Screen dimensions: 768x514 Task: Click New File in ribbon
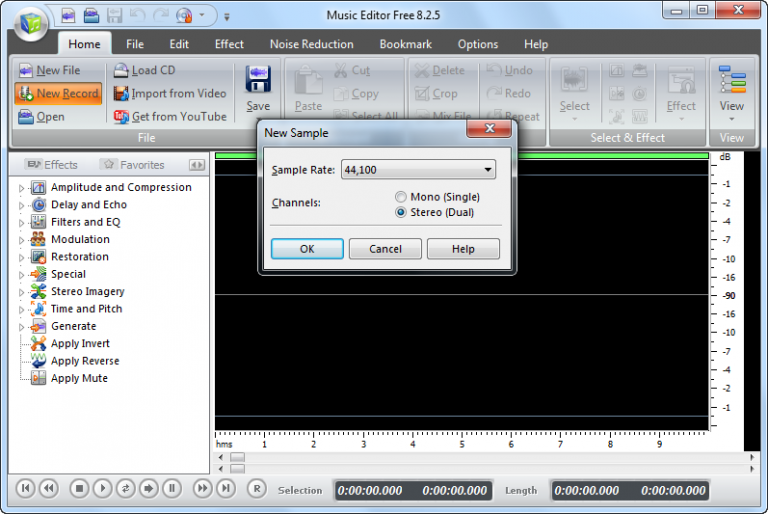[x=49, y=70]
